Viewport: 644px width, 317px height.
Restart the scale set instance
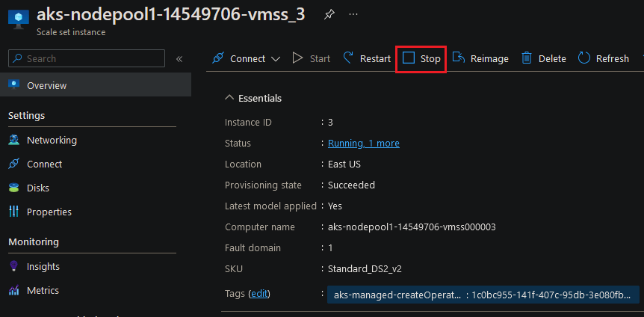367,58
